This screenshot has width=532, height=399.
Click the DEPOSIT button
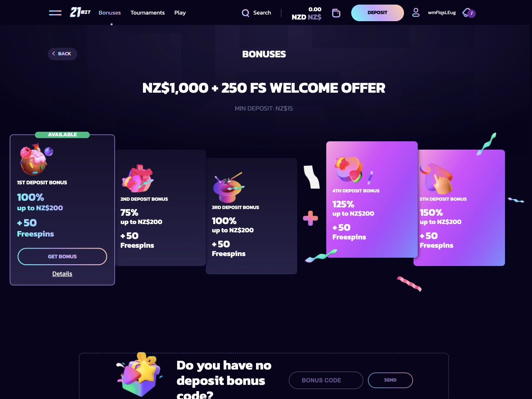pyautogui.click(x=377, y=13)
